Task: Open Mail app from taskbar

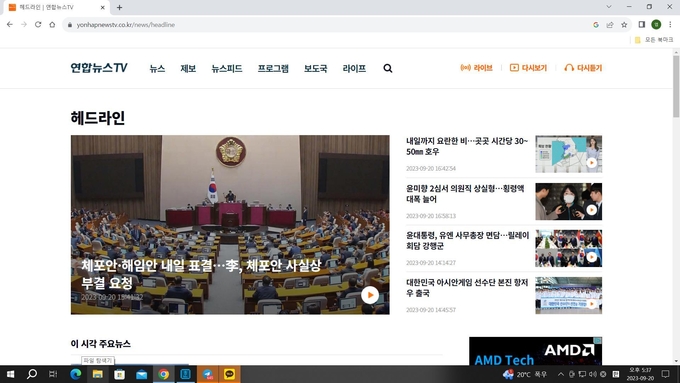Action: coord(142,374)
